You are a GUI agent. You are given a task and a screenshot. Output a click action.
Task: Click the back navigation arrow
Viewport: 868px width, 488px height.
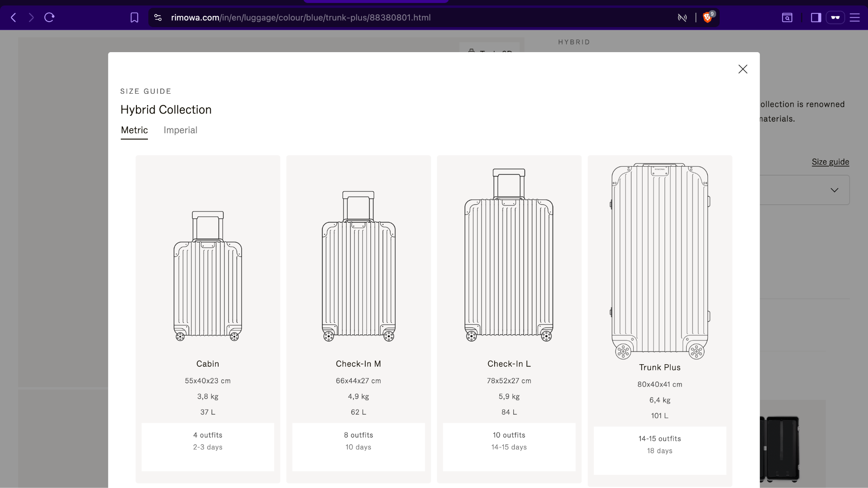coord(13,17)
